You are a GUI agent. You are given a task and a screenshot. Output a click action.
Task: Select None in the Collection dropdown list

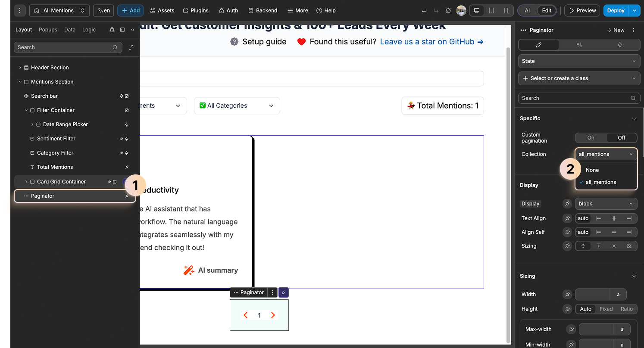pyautogui.click(x=592, y=170)
